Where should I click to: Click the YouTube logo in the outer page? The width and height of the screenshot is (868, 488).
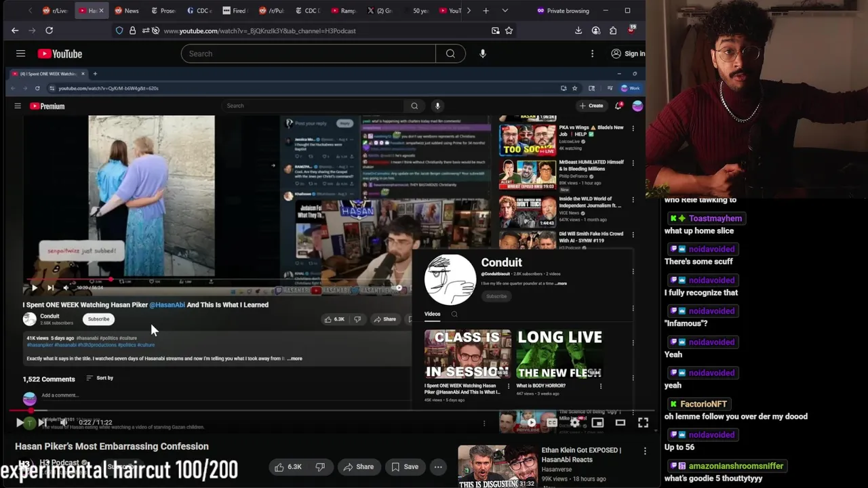pyautogui.click(x=60, y=54)
